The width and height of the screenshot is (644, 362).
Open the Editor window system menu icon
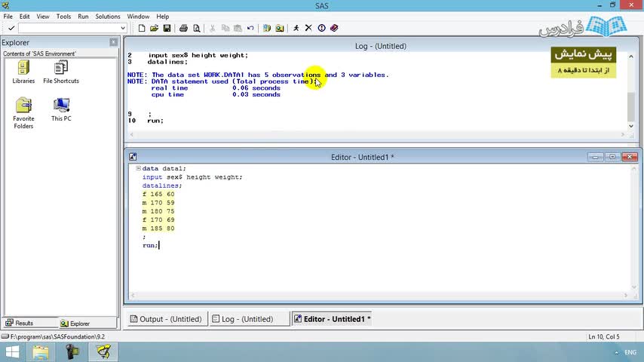[x=133, y=157]
